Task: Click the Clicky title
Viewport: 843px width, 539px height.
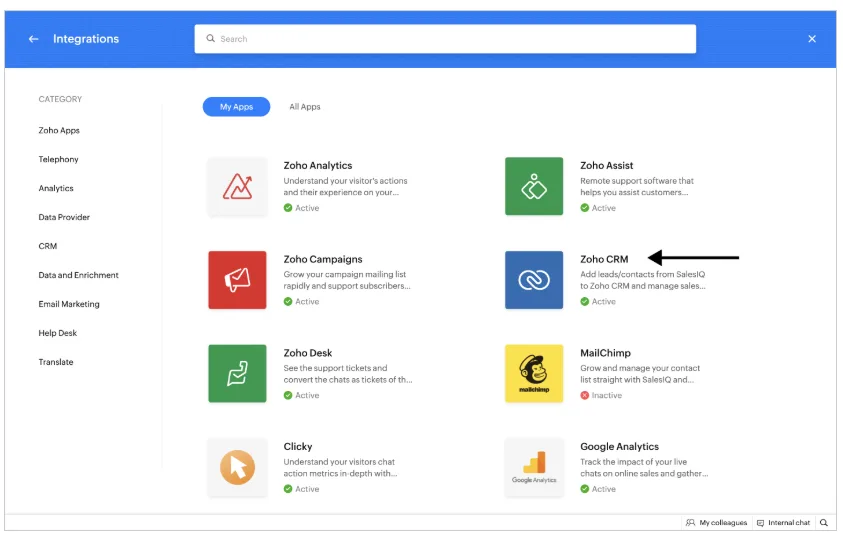Action: pyautogui.click(x=298, y=447)
